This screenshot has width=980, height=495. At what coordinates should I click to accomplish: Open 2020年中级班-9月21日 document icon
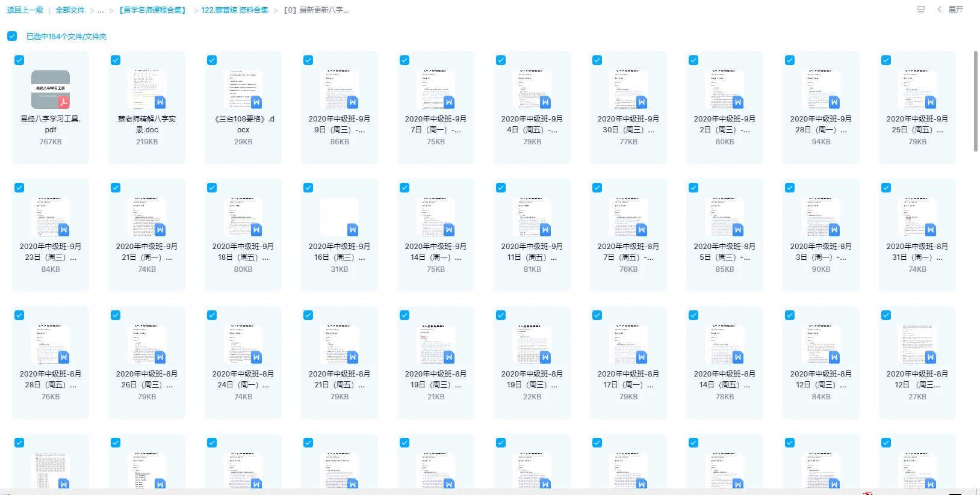147,217
